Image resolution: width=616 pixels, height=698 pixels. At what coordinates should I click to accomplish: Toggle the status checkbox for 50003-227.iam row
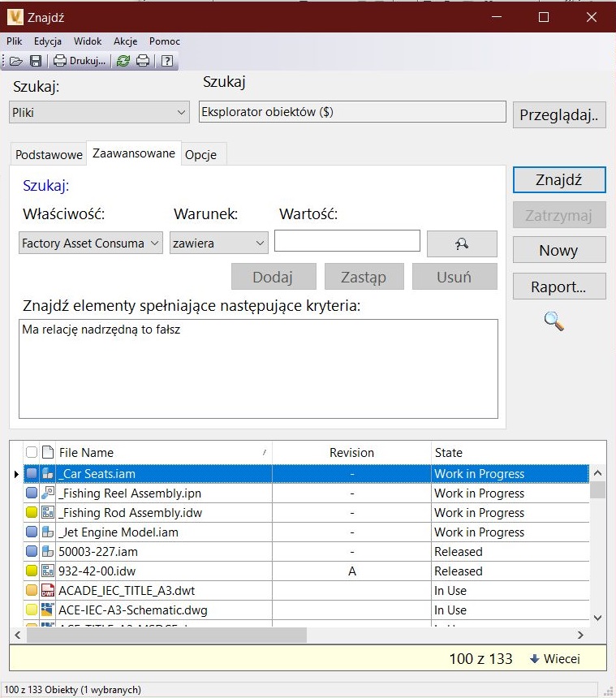click(x=32, y=552)
